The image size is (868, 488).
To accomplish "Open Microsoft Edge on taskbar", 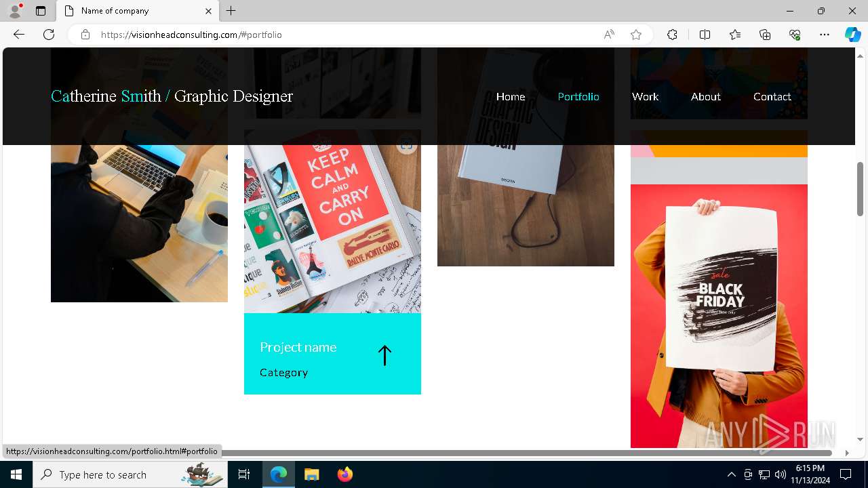I will click(279, 474).
